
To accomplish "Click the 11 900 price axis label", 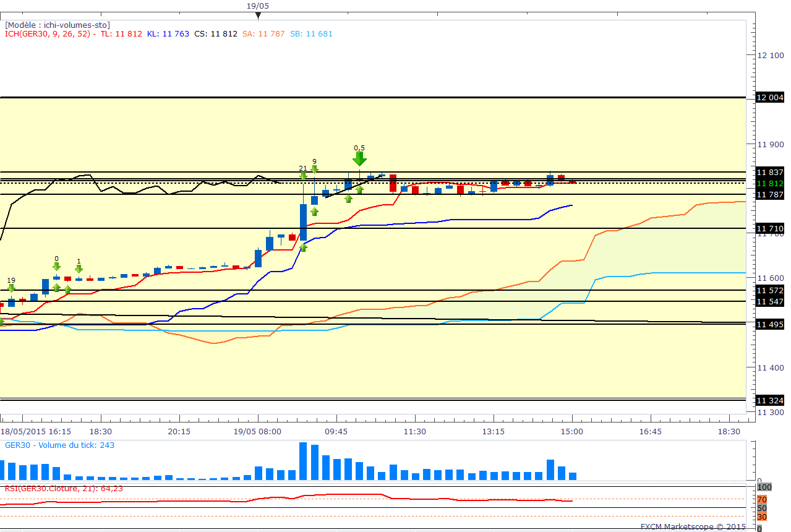I will 771,144.
